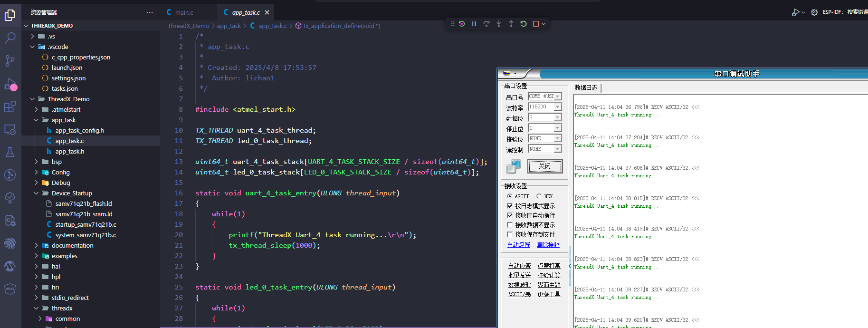Click the 自动滚屏 link
This screenshot has width=868, height=328.
pyautogui.click(x=519, y=245)
